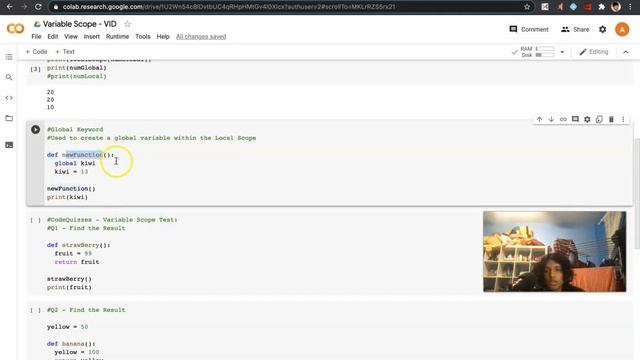Open the code snippets sidebar icon
The width and height of the screenshot is (640, 360).
click(9, 98)
